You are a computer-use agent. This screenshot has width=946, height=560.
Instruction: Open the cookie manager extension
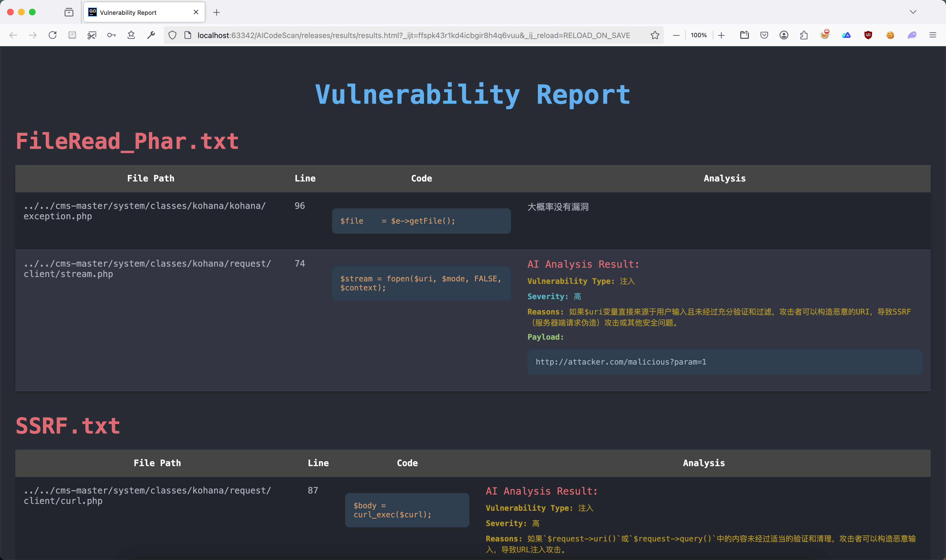click(890, 35)
